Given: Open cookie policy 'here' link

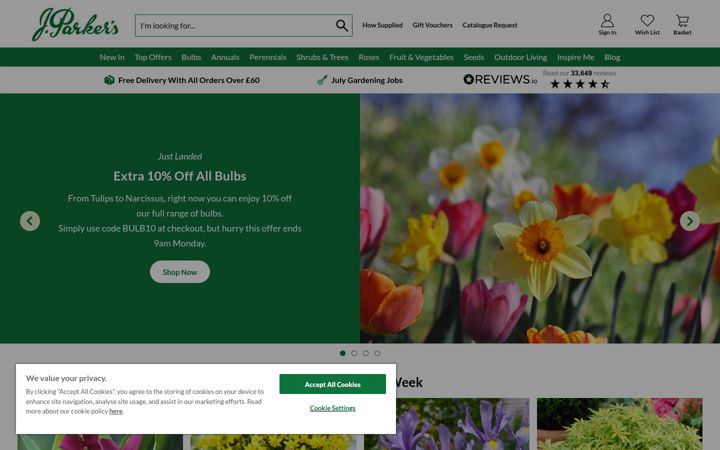Looking at the screenshot, I should pos(116,411).
